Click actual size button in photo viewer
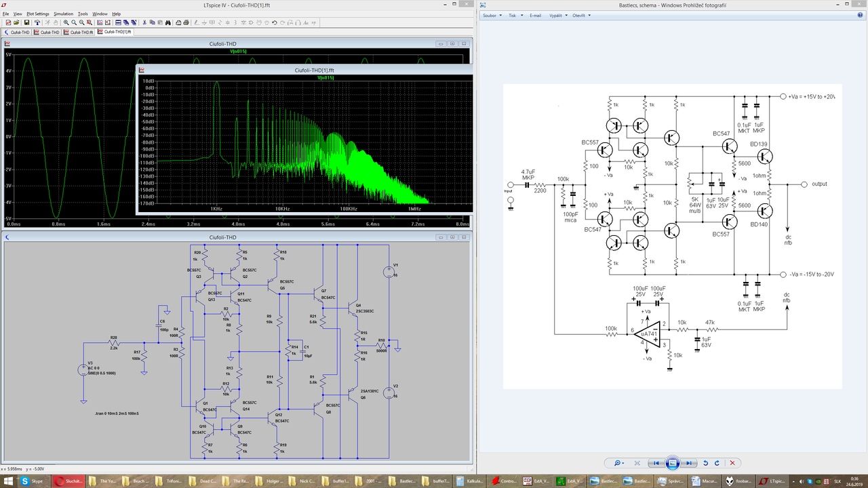This screenshot has width=868, height=488. tap(637, 463)
